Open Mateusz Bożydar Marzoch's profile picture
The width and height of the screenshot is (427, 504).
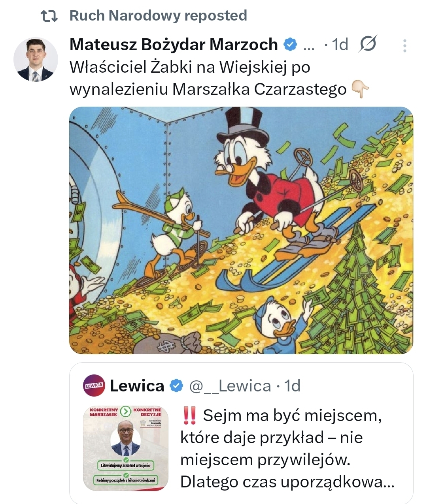coord(36,60)
